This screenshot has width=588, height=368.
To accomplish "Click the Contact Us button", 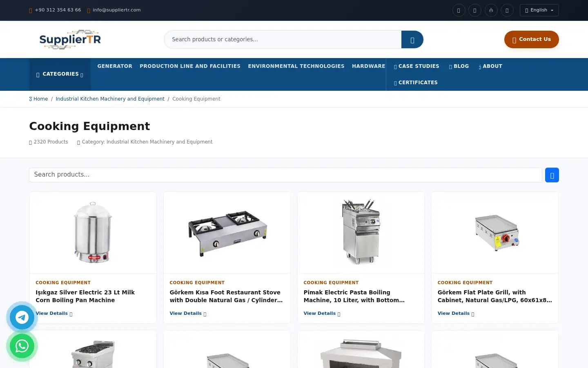I will [531, 39].
